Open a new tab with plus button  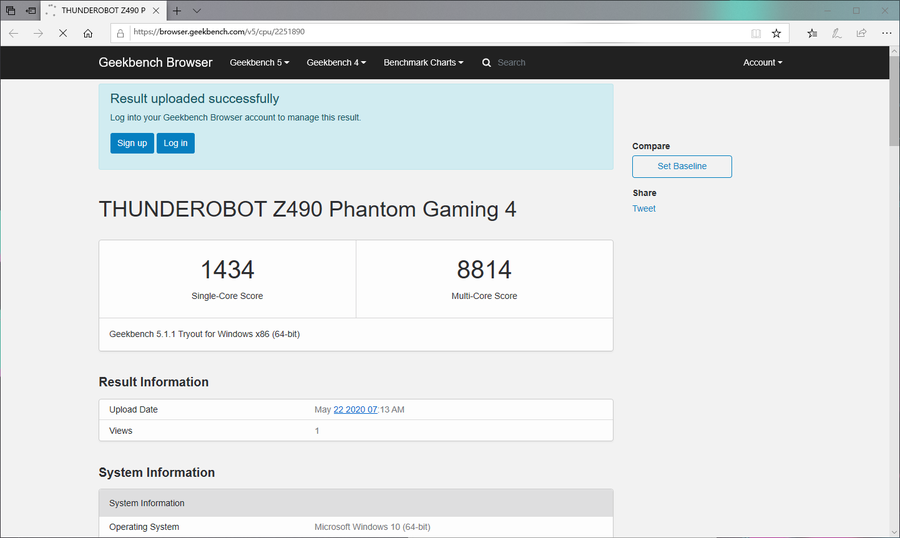click(x=177, y=10)
